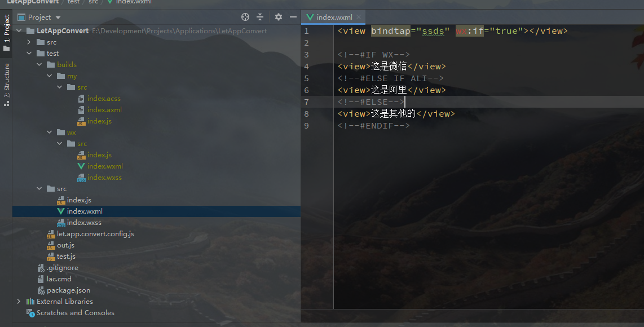This screenshot has height=327, width=644.
Task: Close the index.wxml editor tab
Action: pyautogui.click(x=359, y=17)
